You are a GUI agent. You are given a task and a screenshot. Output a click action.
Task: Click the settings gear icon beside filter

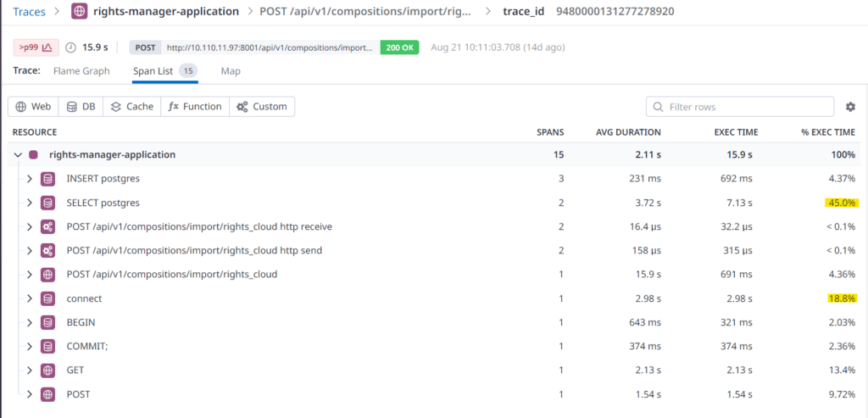850,107
